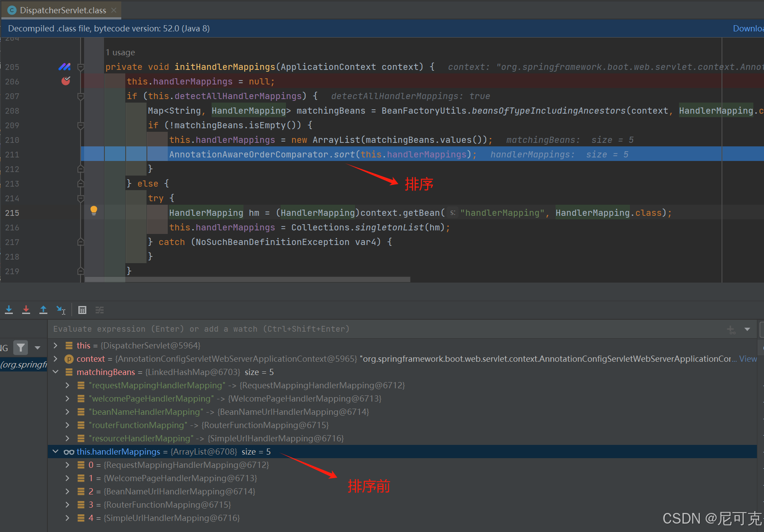Expand element 2 BeanNameUrlHandlerMapping@6714
Viewport: 764px width, 532px height.
(67, 491)
